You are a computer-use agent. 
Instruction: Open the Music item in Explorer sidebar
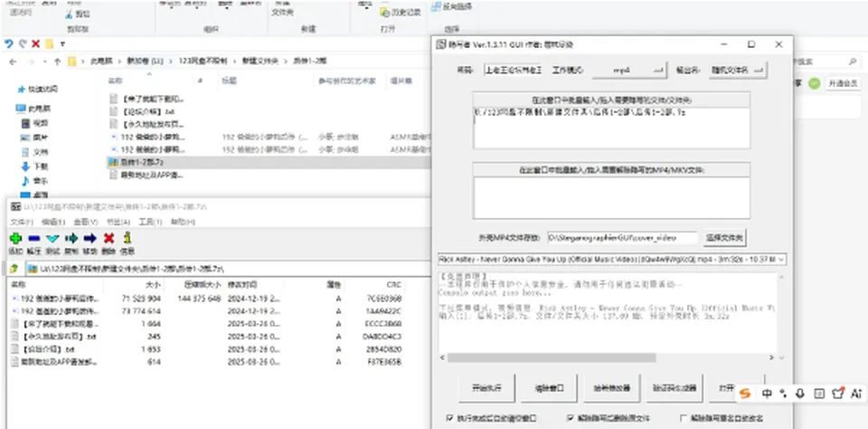point(34,181)
